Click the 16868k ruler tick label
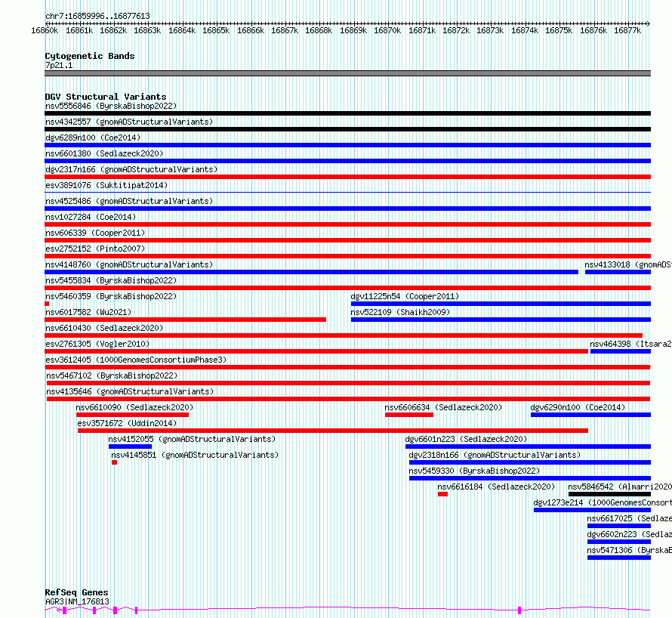 point(319,30)
